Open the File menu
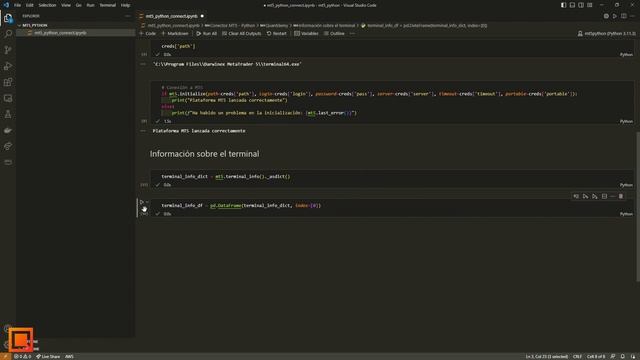Image resolution: width=640 pixels, height=360 pixels. 17,5
